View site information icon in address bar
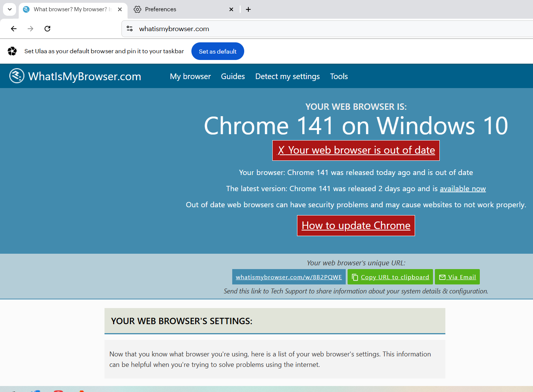Viewport: 533px width, 392px height. tap(130, 29)
